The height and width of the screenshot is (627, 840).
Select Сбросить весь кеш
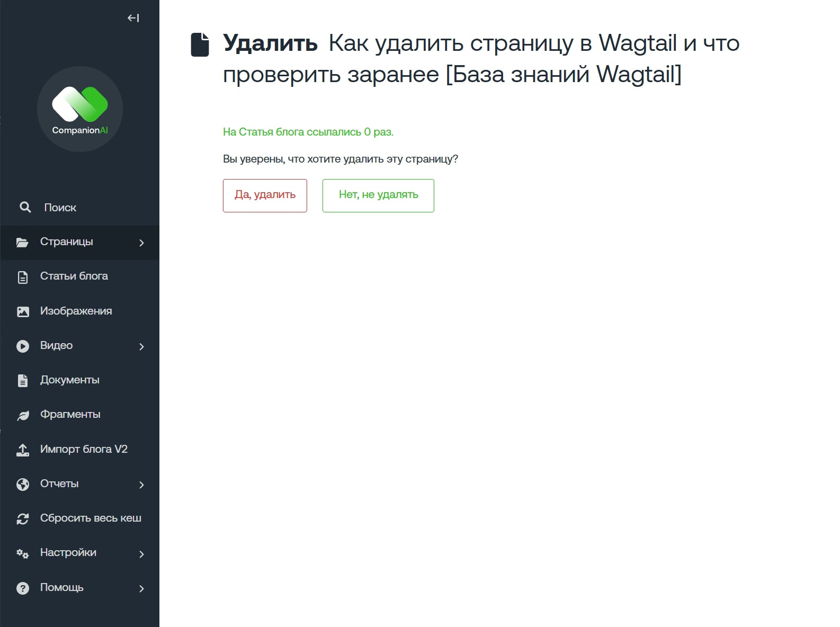(79, 519)
